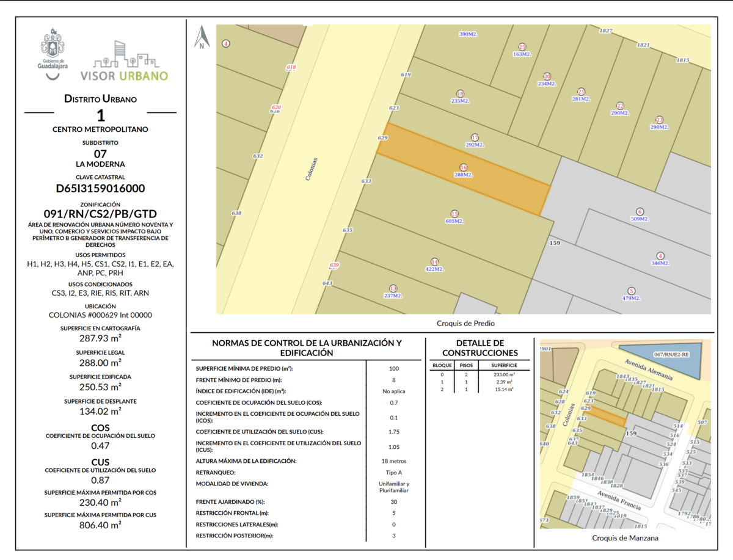The height and width of the screenshot is (560, 733).
Task: Click the superficie de desplante value 134.02 m²
Action: (x=100, y=411)
